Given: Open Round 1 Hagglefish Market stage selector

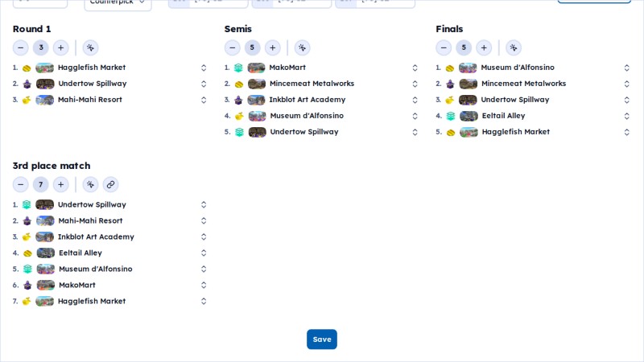Looking at the screenshot, I should pyautogui.click(x=204, y=68).
